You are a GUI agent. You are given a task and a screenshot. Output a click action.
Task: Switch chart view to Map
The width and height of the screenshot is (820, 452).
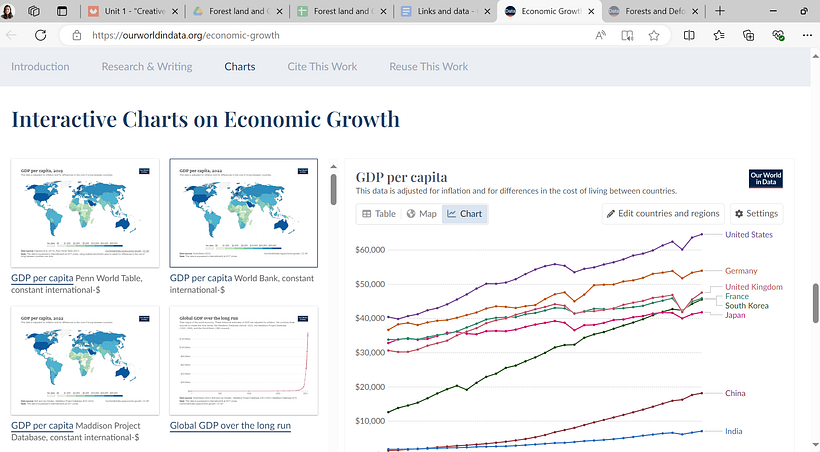422,213
